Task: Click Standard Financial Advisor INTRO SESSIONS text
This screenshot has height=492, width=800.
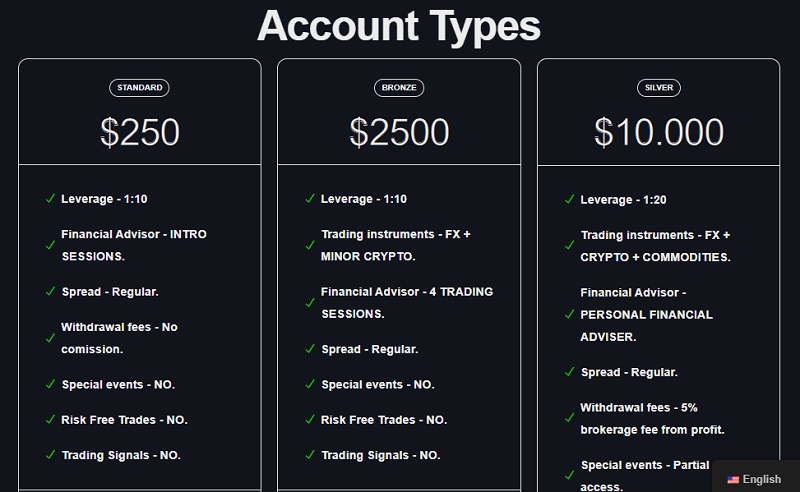Action: click(x=133, y=245)
